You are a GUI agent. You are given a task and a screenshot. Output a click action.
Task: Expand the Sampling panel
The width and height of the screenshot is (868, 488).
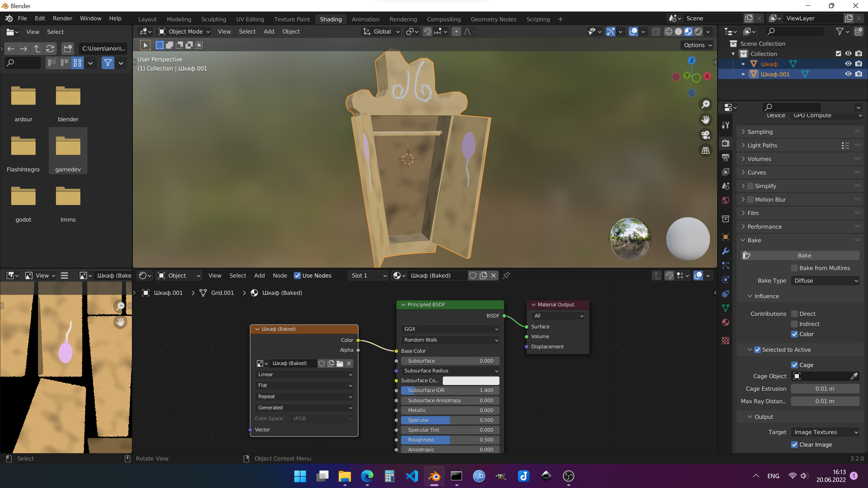760,132
